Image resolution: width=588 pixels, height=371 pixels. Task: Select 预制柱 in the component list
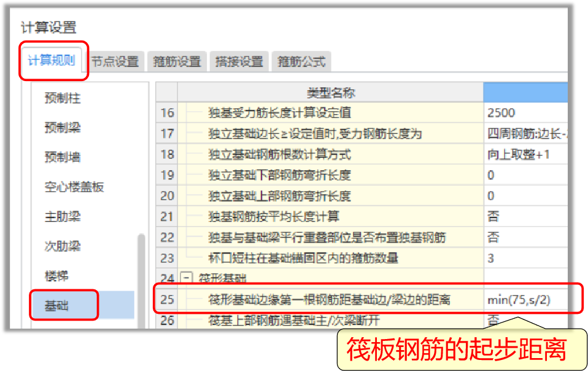(x=62, y=98)
